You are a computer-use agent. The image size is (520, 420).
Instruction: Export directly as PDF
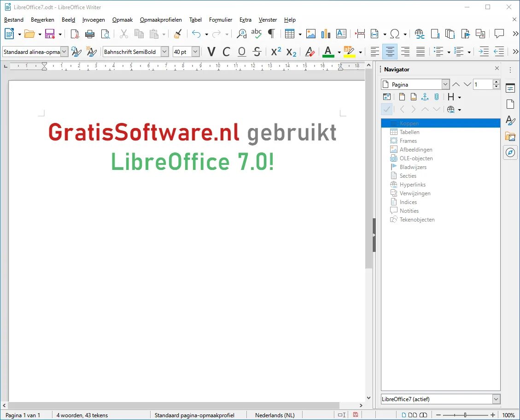[x=75, y=34]
